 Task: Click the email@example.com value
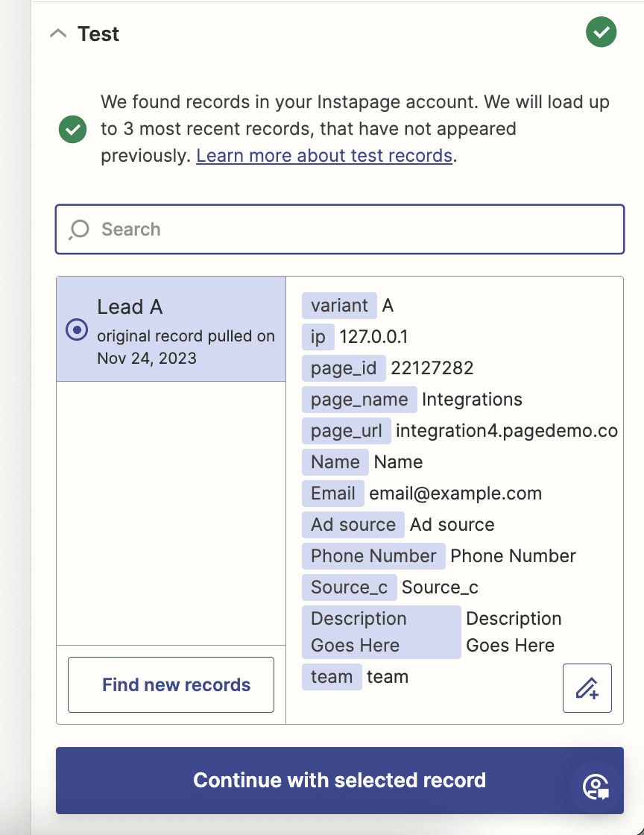455,494
